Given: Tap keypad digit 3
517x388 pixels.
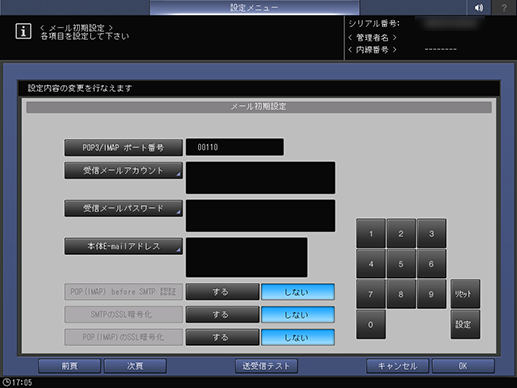Looking at the screenshot, I should (431, 233).
